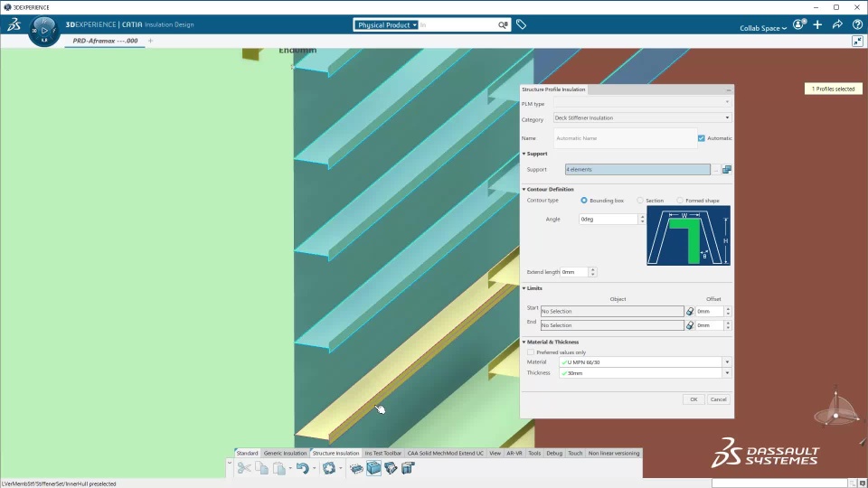
Task: Switch to the Ins Test Toolbar tab
Action: point(383,453)
